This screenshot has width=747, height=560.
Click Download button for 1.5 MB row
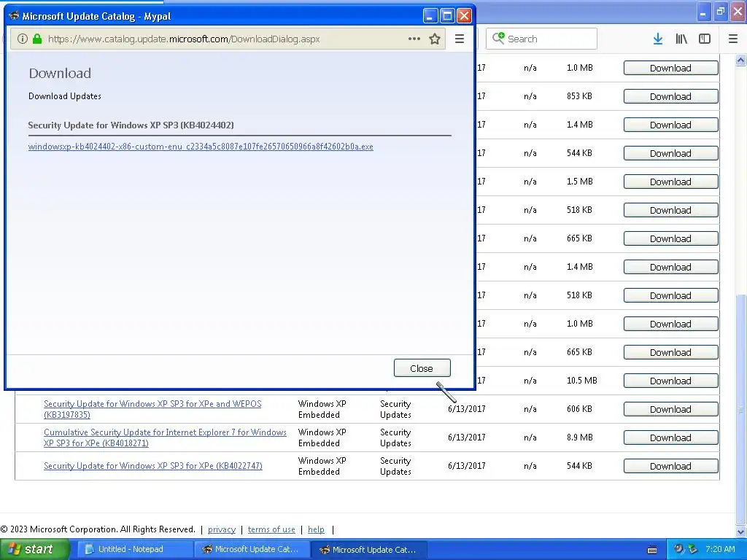[671, 182]
